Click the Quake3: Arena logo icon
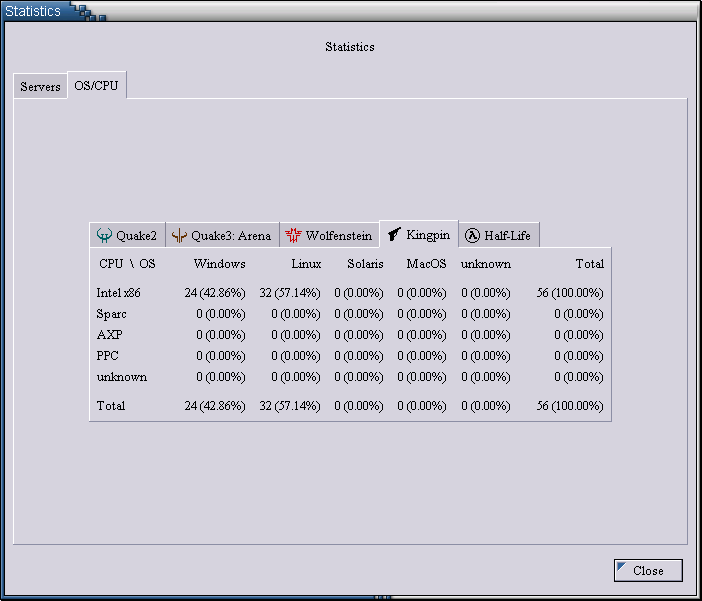 pos(179,235)
